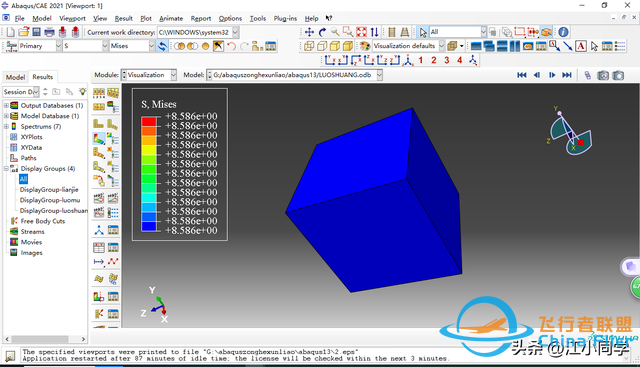The width and height of the screenshot is (640, 367).
Task: Switch to the Model tab
Action: pyautogui.click(x=16, y=77)
